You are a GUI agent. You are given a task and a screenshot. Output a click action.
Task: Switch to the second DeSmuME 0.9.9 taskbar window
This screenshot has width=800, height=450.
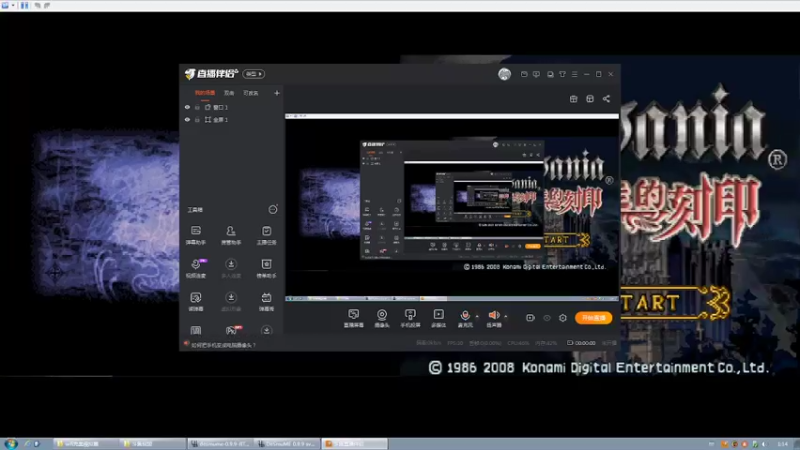287,444
